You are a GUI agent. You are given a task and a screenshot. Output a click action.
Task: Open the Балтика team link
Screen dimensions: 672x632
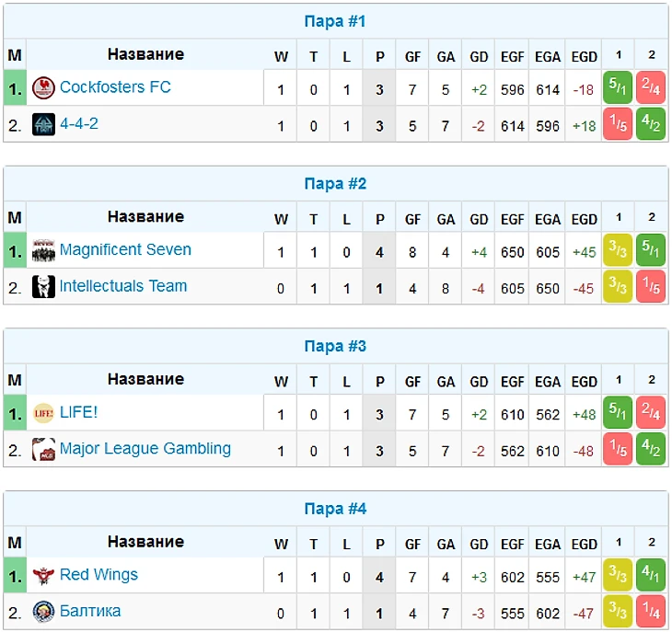click(x=90, y=611)
